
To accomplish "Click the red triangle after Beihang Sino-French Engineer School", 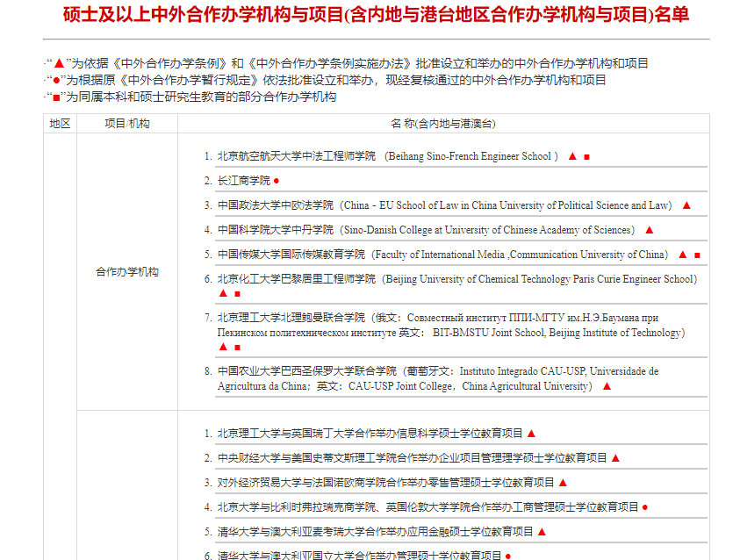I will tap(572, 156).
